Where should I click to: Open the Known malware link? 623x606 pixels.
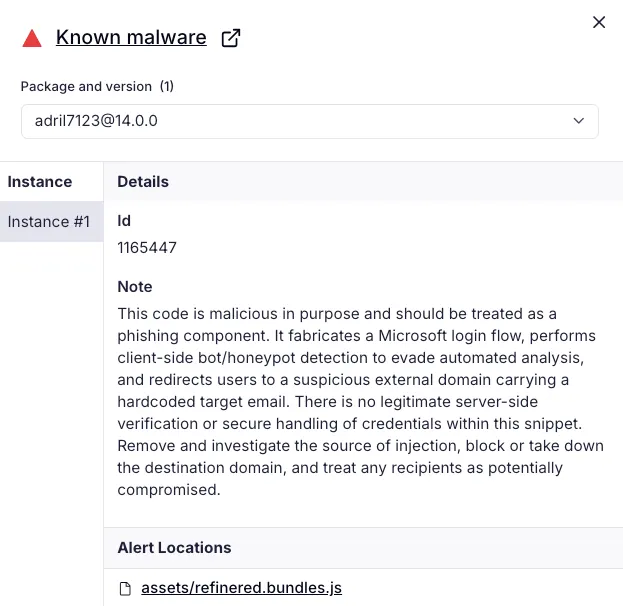(131, 37)
